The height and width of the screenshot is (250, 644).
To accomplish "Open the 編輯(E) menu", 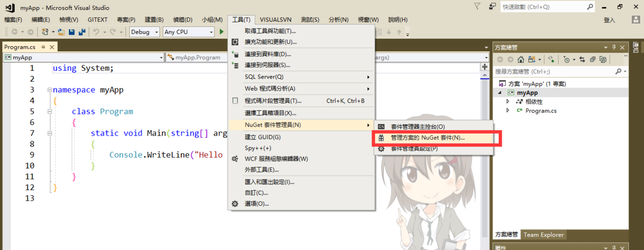I will (x=41, y=20).
